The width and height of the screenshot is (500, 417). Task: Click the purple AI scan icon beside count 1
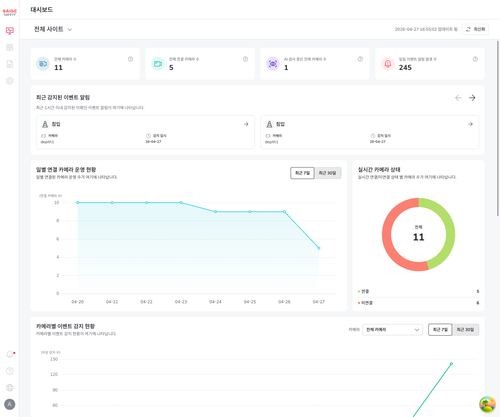click(x=273, y=64)
